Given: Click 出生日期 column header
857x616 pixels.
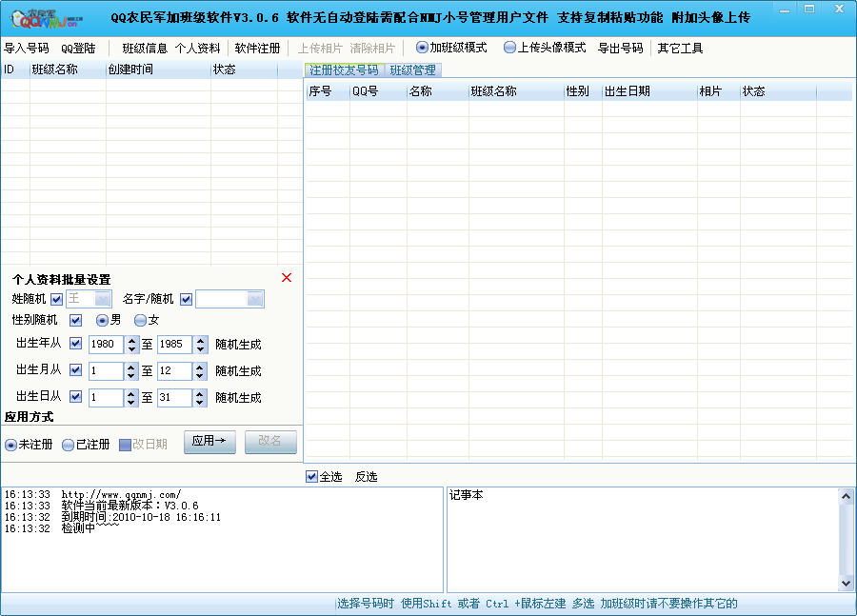Looking at the screenshot, I should (649, 91).
